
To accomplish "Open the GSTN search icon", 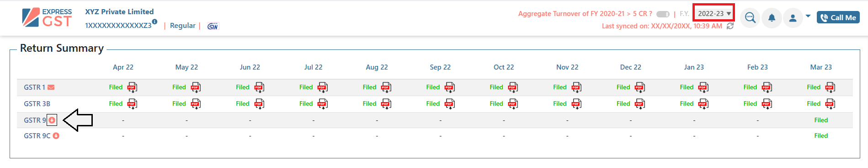I will click(750, 18).
